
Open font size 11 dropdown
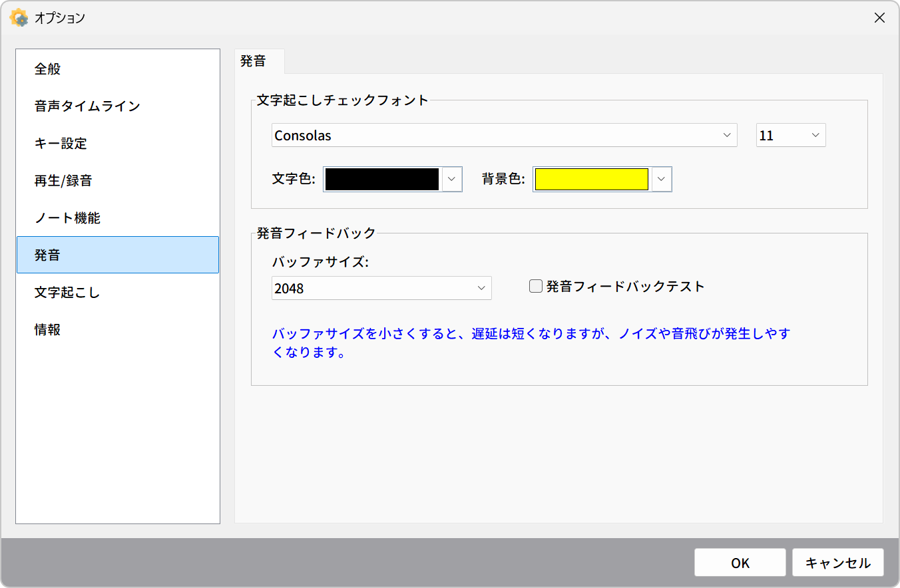[x=791, y=135]
